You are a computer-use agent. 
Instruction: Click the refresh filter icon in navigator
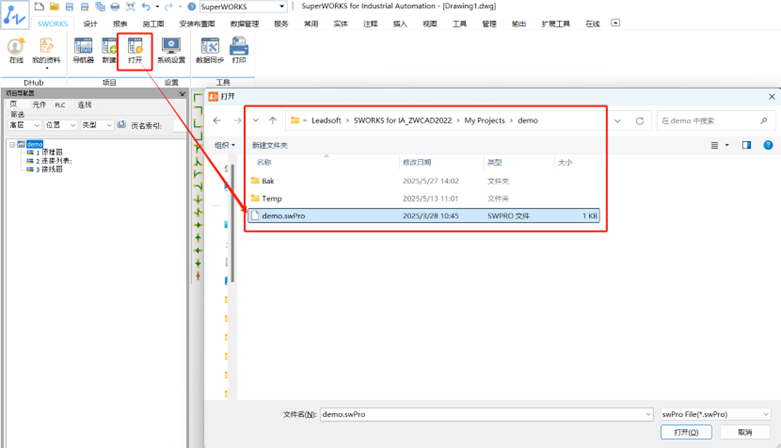coord(122,125)
